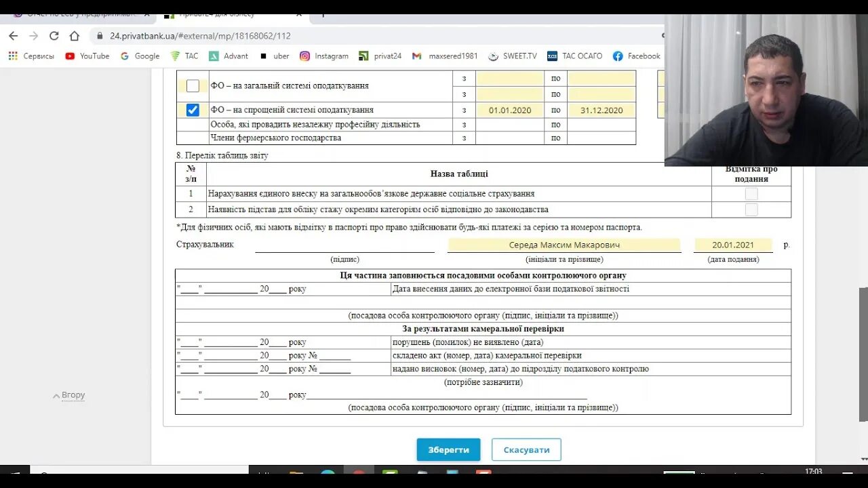Click 'За результатами камеральної перевірки' heading
868x488 pixels.
(x=483, y=329)
